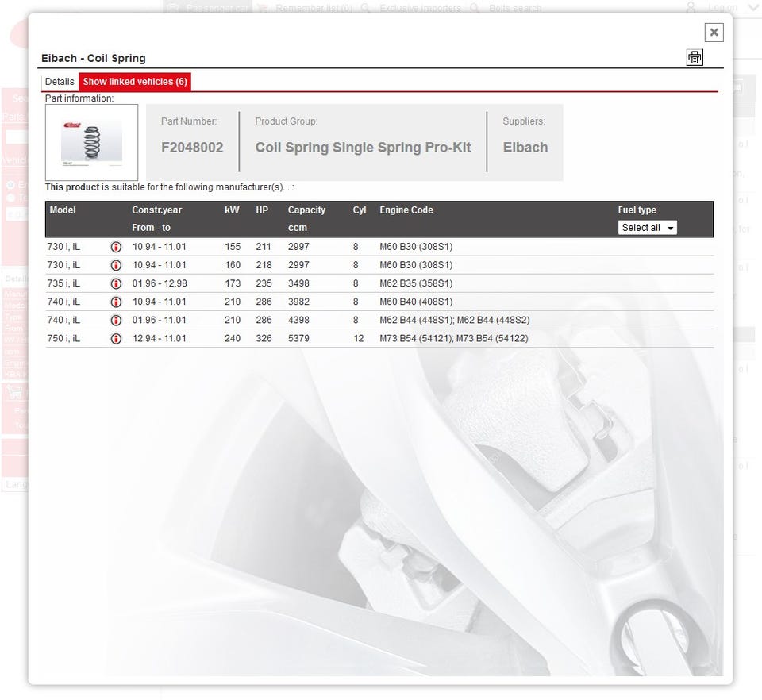The width and height of the screenshot is (762, 700).
Task: Click construction year 12.94 - 11.01
Action: tap(160, 338)
